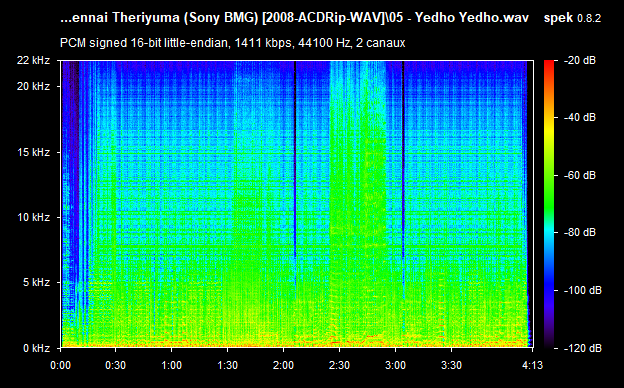
Task: Click the 2:30 time marker
Action: coord(339,365)
